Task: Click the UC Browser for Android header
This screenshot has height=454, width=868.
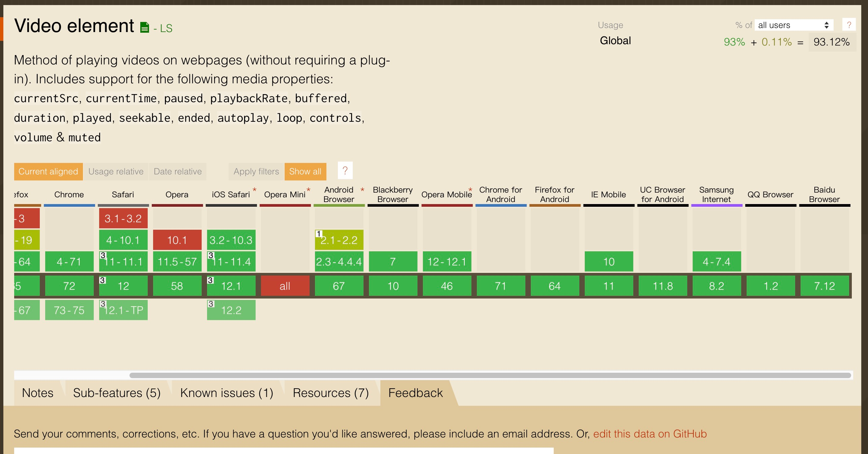Action: pyautogui.click(x=663, y=195)
